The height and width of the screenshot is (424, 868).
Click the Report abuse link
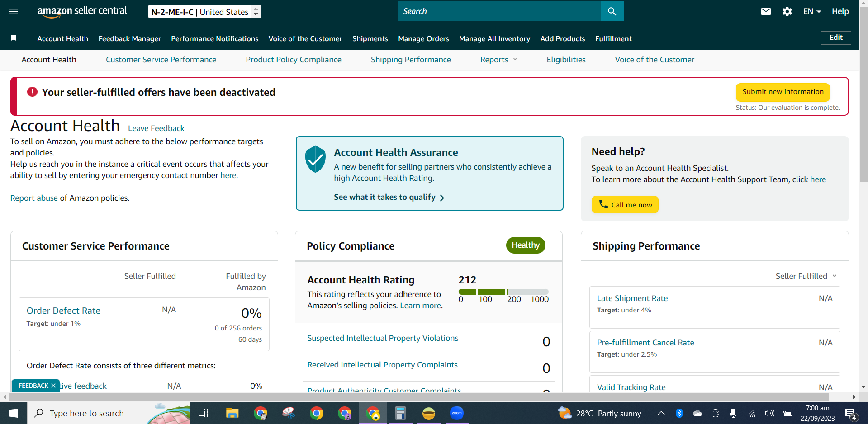(x=34, y=198)
